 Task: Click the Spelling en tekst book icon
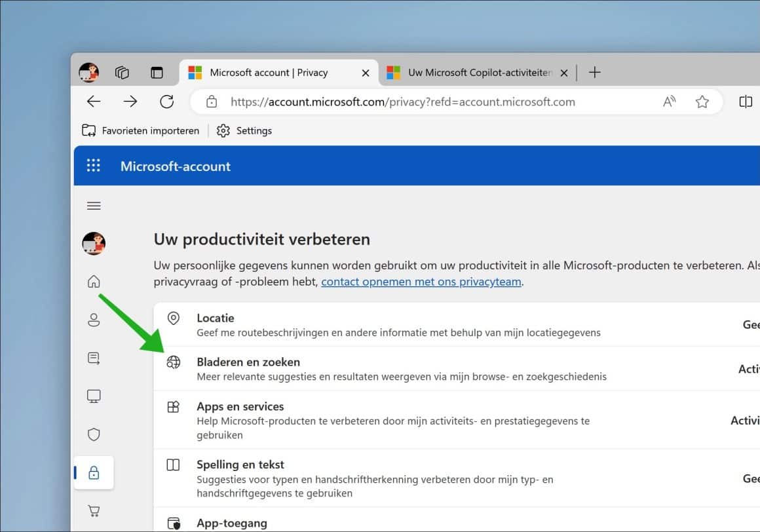coord(173,465)
